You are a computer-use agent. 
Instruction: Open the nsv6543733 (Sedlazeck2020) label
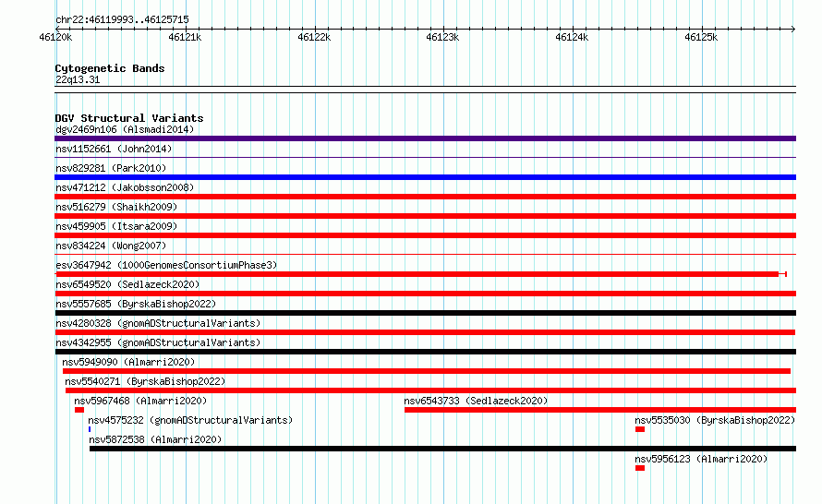(476, 401)
